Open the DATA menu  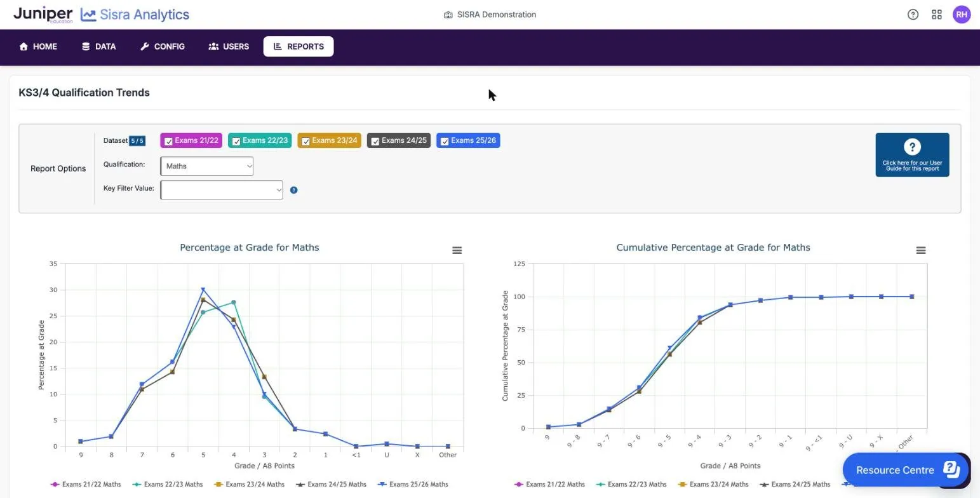point(98,46)
